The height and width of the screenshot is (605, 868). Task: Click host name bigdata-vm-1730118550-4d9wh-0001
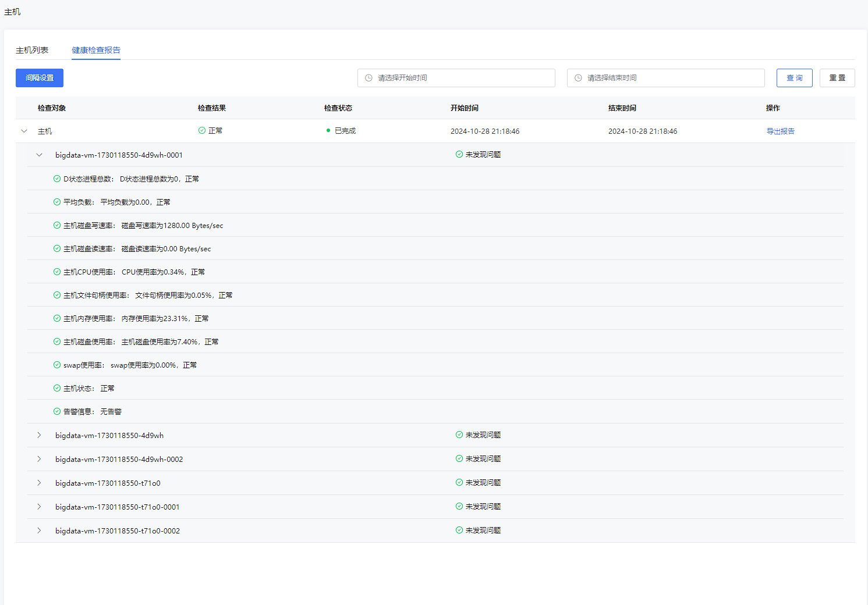(119, 155)
